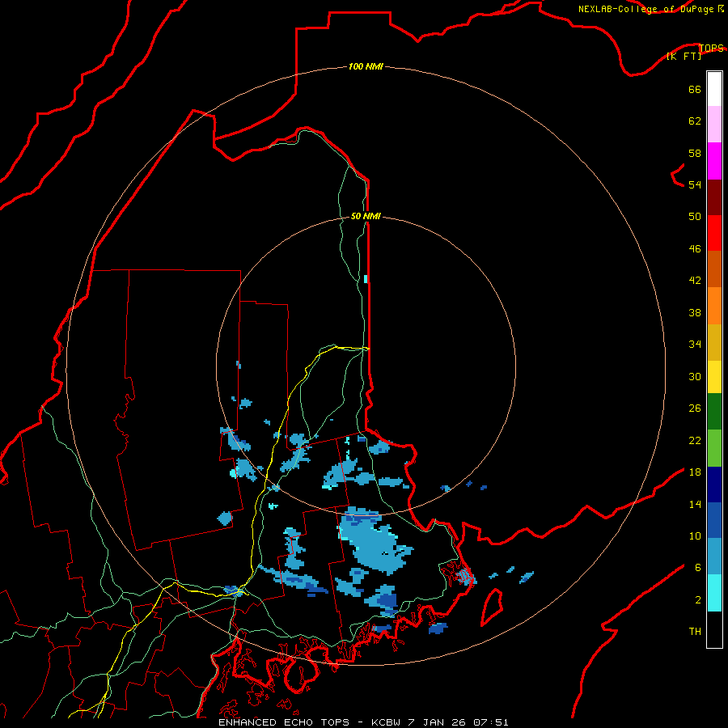728x728 pixels.
Task: Click the black TH legend swatch
Action: (714, 629)
